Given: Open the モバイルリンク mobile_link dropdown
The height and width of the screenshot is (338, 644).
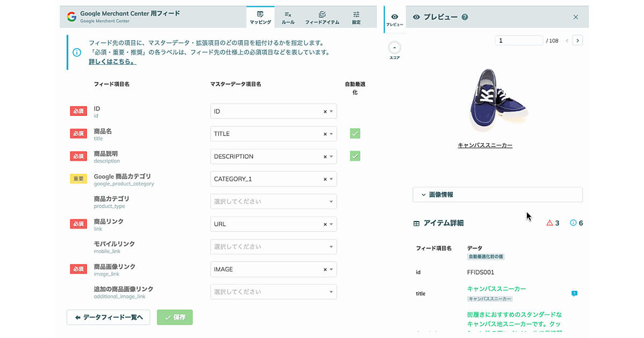Looking at the screenshot, I should point(274,246).
